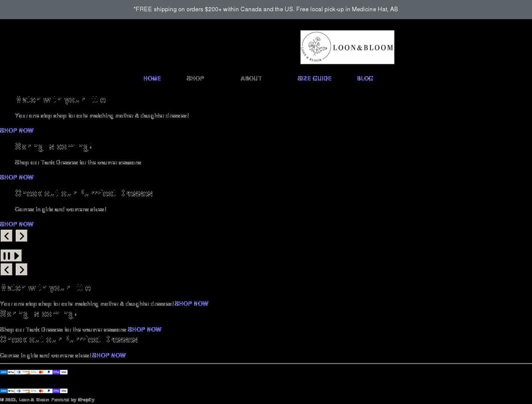
Task: Click the American Express payment icon
Action: tap(3, 372)
